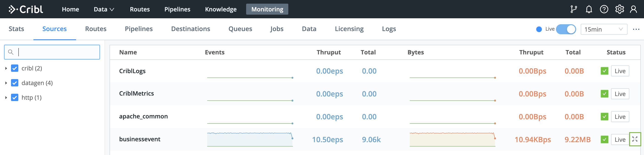Switch to the Licensing tab
Image resolution: width=644 pixels, height=155 pixels.
point(349,29)
